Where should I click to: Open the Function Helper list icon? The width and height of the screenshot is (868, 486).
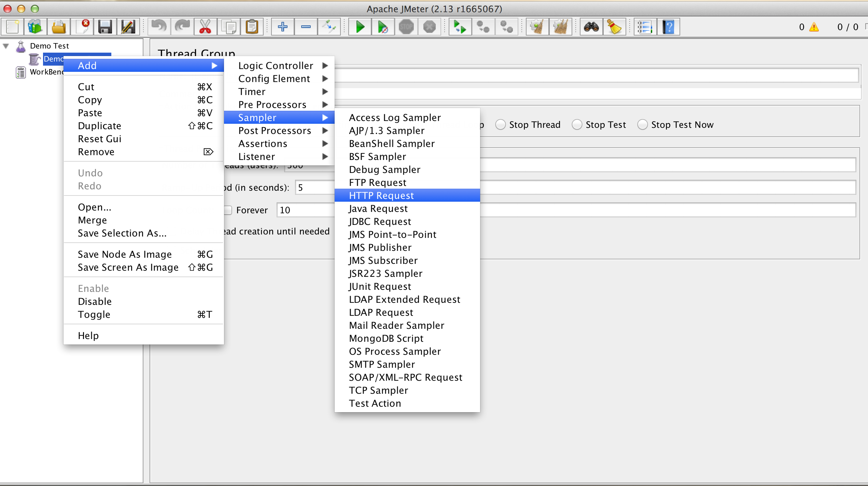[645, 27]
